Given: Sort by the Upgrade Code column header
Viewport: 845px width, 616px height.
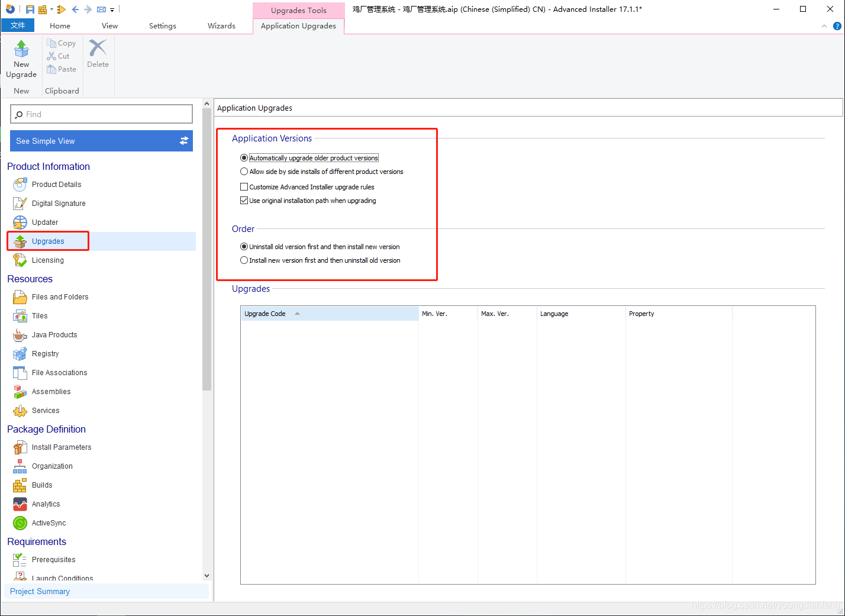Looking at the screenshot, I should pyautogui.click(x=330, y=314).
